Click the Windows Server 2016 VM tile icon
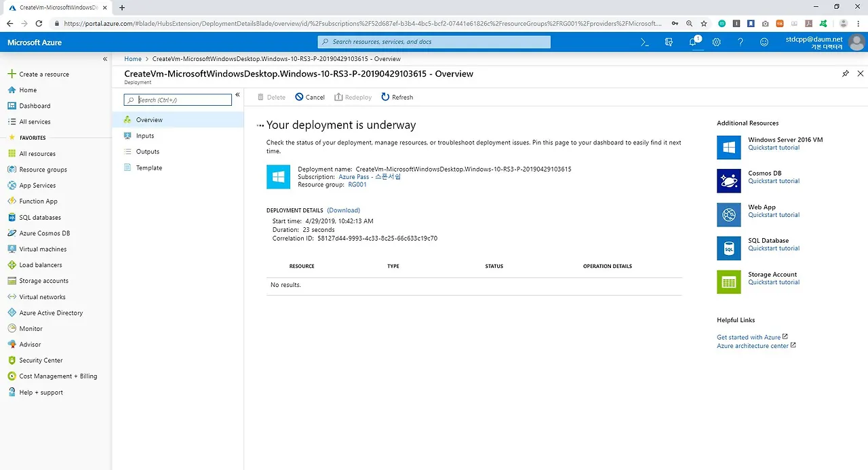 point(729,147)
